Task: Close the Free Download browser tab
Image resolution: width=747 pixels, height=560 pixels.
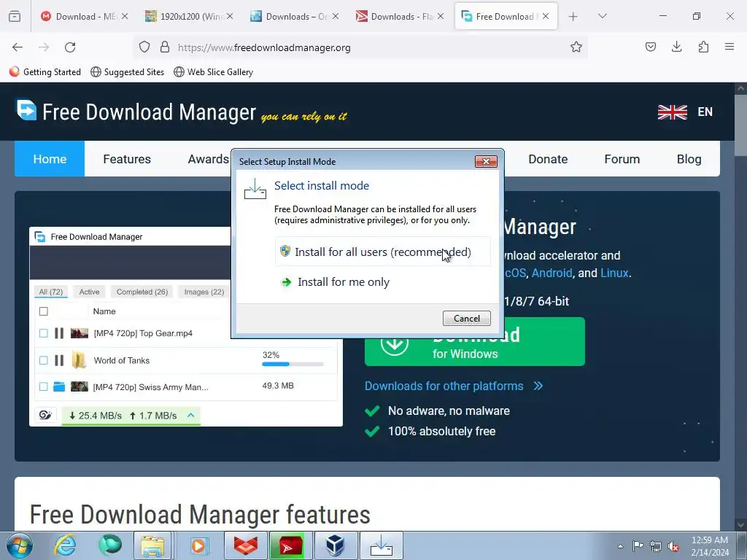Action: [546, 16]
